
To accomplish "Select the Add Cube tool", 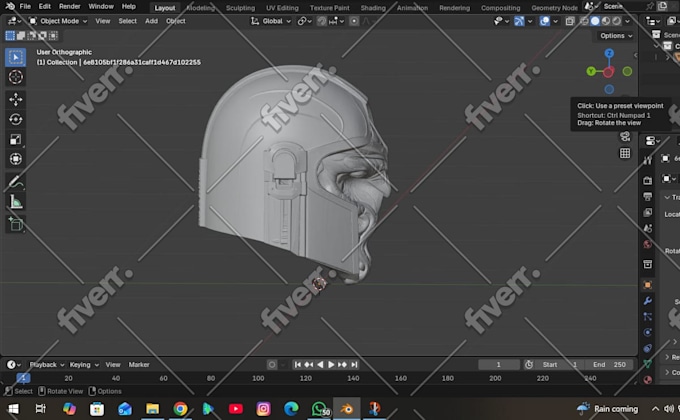I will point(16,224).
